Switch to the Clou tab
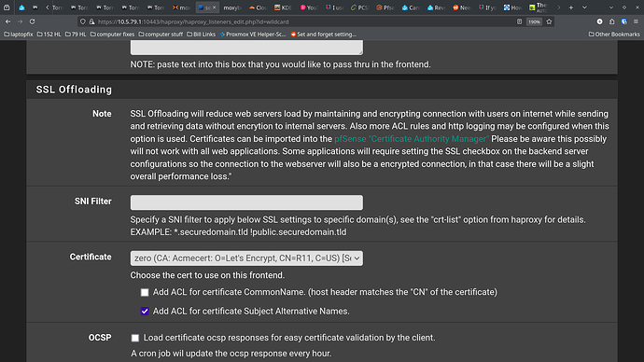Image resolution: width=644 pixels, height=362 pixels. pos(258,7)
